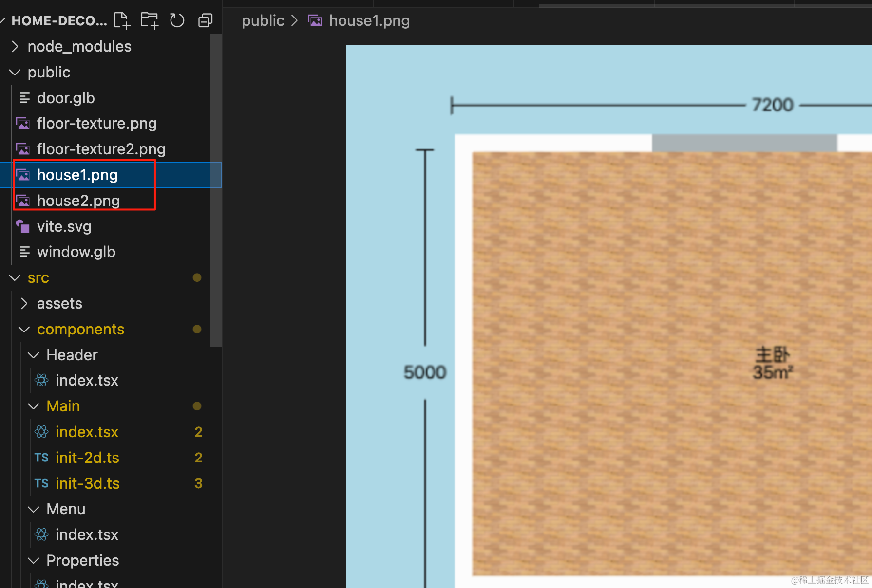Click the explorer vertical scrollbar
This screenshot has height=588, width=872.
pyautogui.click(x=216, y=190)
